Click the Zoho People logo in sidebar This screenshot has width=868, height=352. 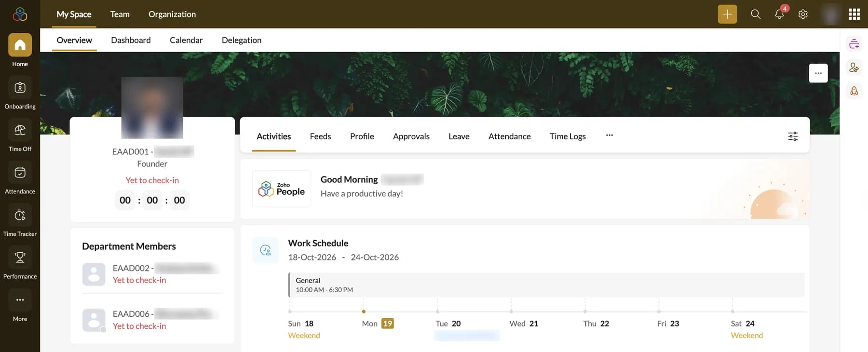(x=20, y=14)
